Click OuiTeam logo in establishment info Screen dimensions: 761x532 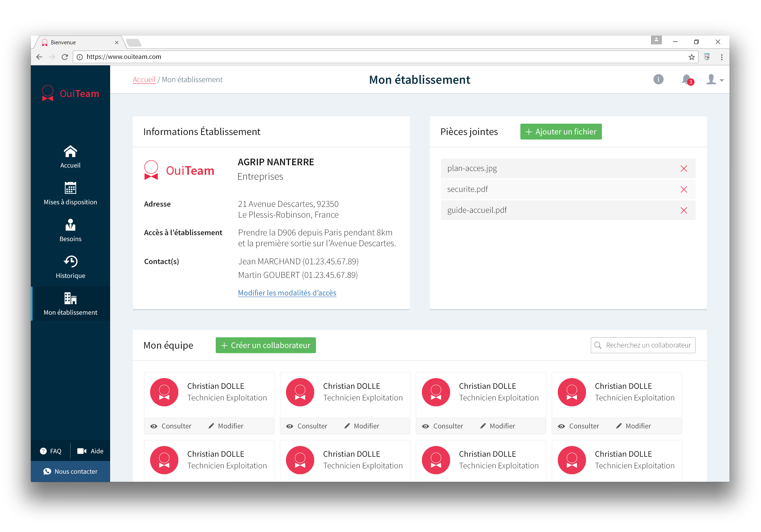click(179, 170)
